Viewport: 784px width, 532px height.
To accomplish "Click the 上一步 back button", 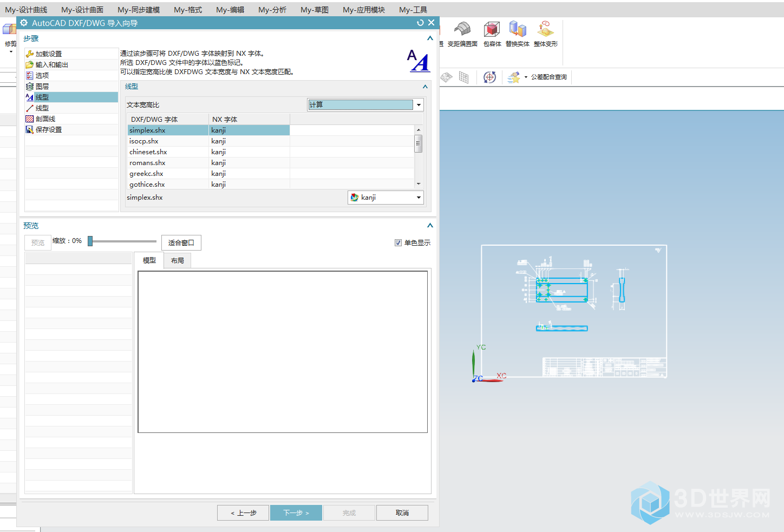I will tap(243, 513).
